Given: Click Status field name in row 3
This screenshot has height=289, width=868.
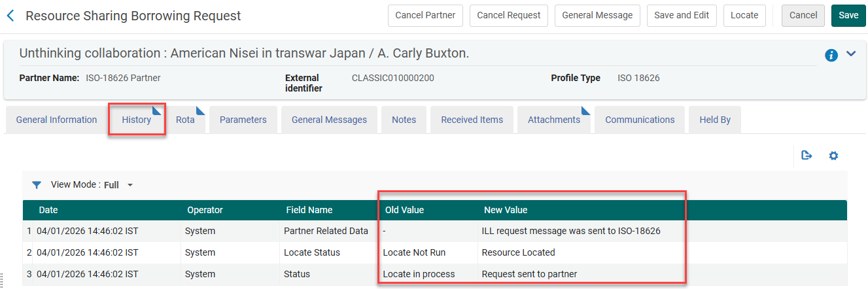Looking at the screenshot, I should point(297,274).
